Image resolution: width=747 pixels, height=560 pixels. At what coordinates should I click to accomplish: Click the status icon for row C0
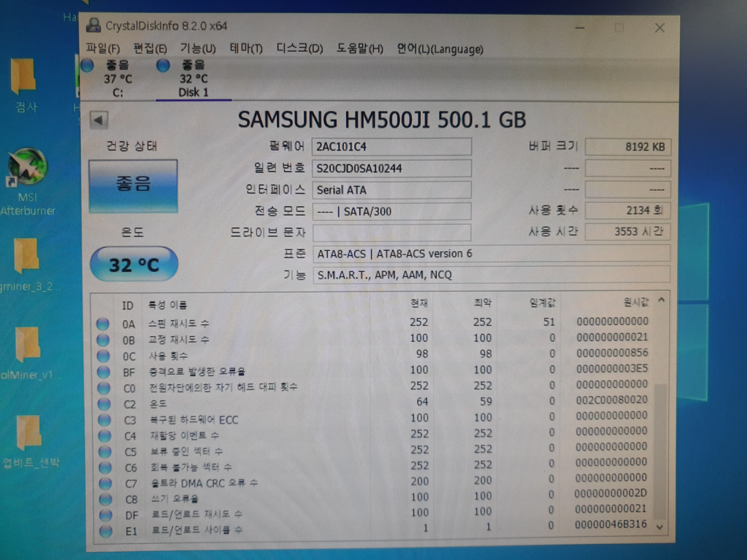pos(104,388)
